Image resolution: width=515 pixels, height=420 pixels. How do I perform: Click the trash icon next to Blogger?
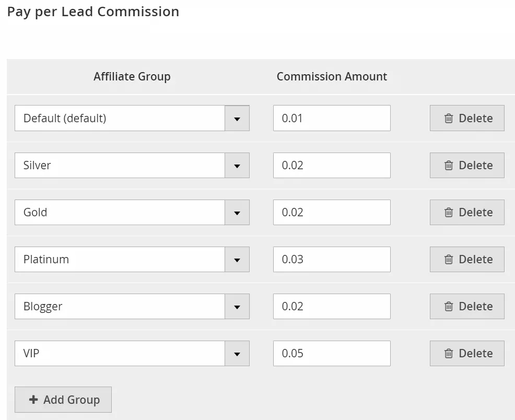pos(448,306)
